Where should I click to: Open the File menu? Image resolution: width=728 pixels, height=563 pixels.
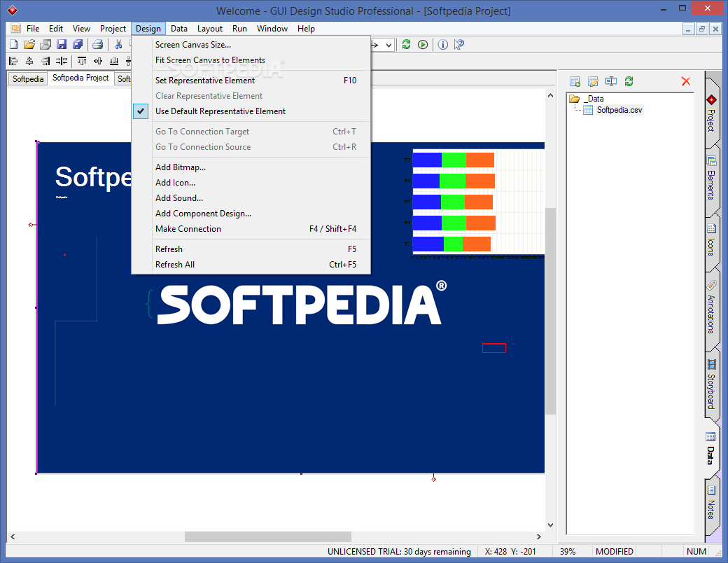click(33, 29)
